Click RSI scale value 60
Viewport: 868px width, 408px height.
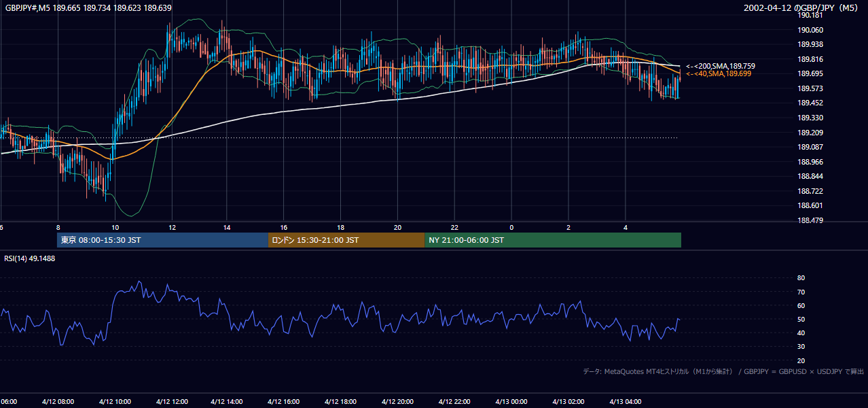tap(801, 305)
